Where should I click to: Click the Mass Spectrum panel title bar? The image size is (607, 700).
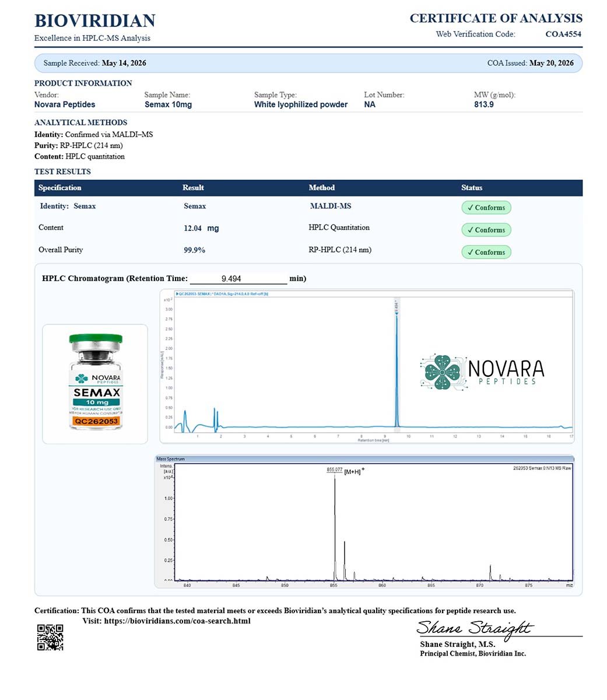pyautogui.click(x=364, y=459)
